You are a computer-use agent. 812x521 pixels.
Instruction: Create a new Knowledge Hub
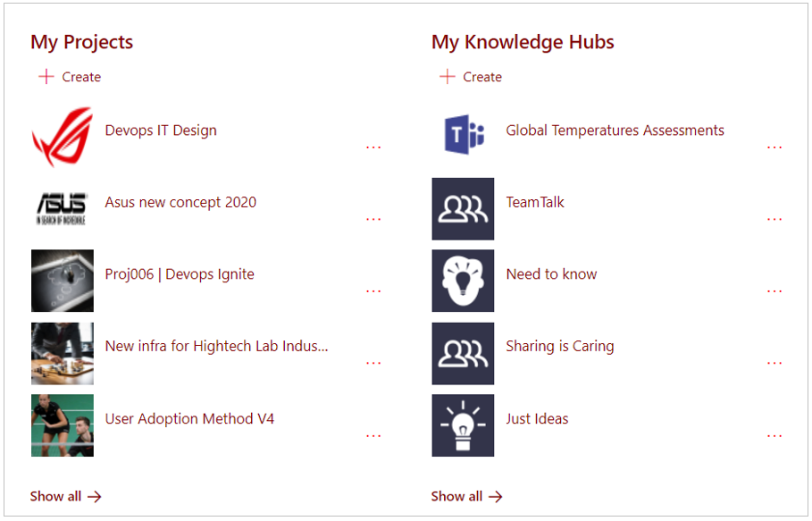pyautogui.click(x=471, y=77)
